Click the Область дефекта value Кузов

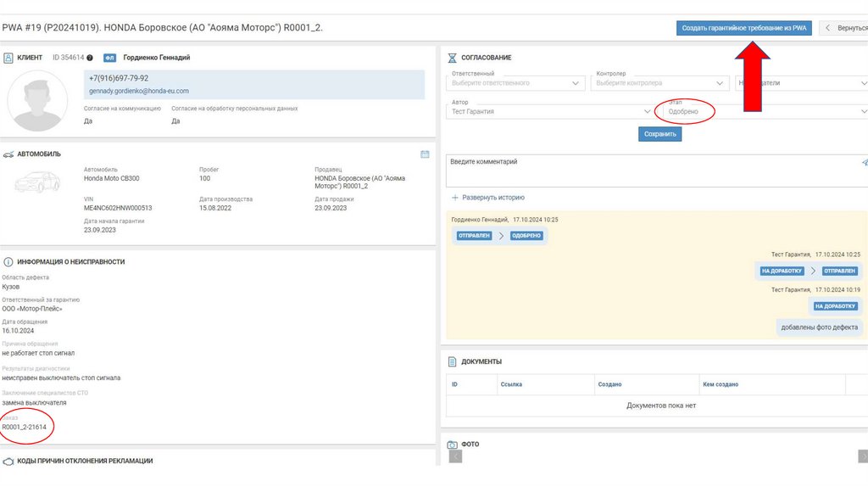pos(10,287)
